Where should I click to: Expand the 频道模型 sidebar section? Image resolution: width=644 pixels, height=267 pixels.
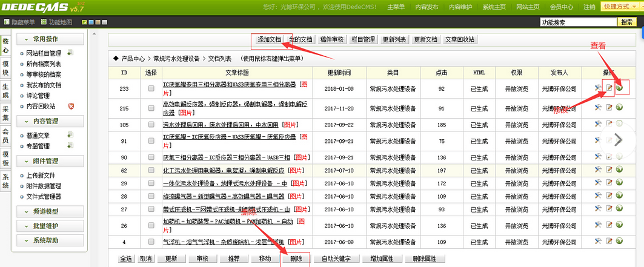click(x=50, y=212)
